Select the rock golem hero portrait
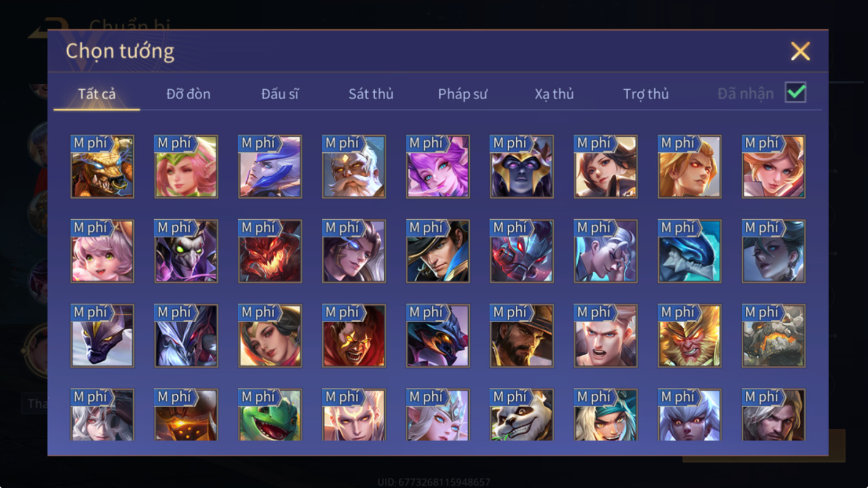Viewport: 868px width, 488px height. coord(774,336)
